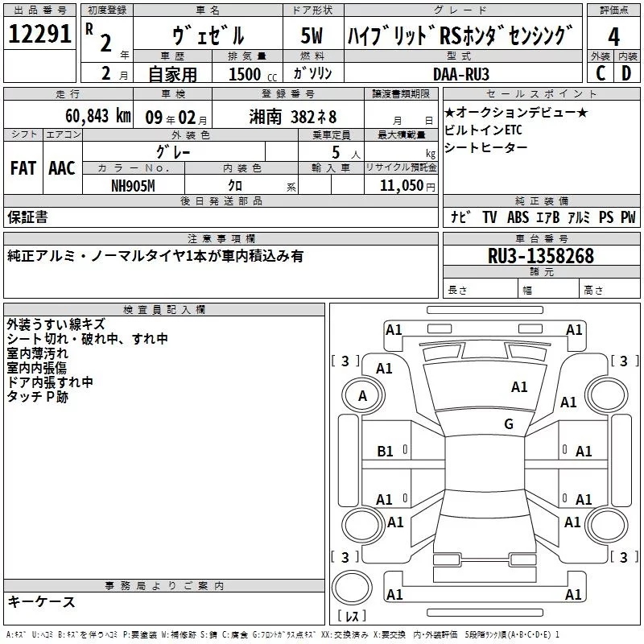644x644 pixels.
Task: Select the model code DAA-RU3
Action: pyautogui.click(x=461, y=74)
